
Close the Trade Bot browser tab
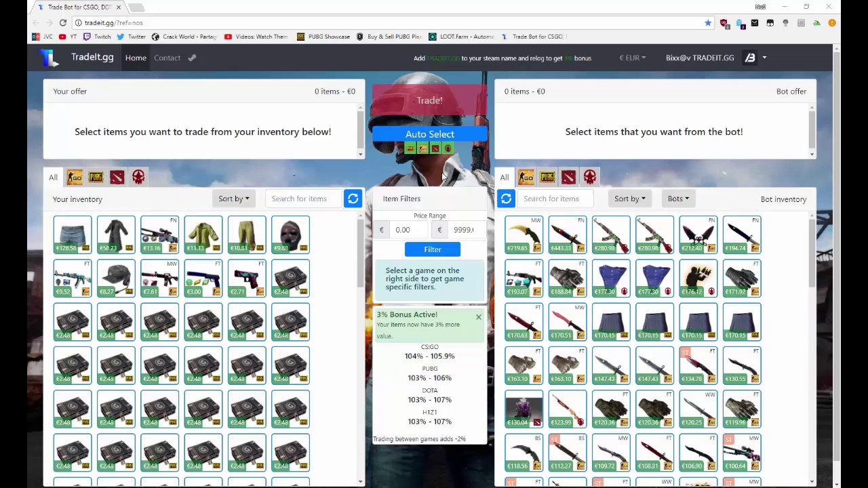pyautogui.click(x=119, y=7)
